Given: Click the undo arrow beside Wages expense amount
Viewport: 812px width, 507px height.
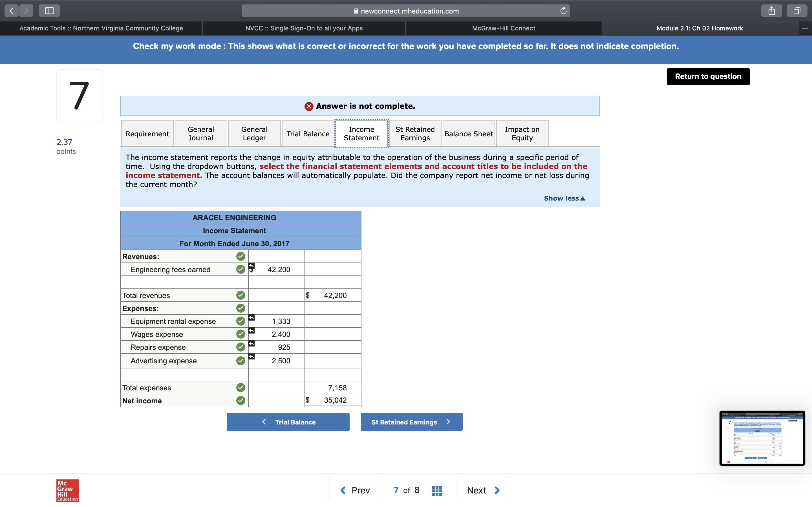Looking at the screenshot, I should pyautogui.click(x=251, y=331).
